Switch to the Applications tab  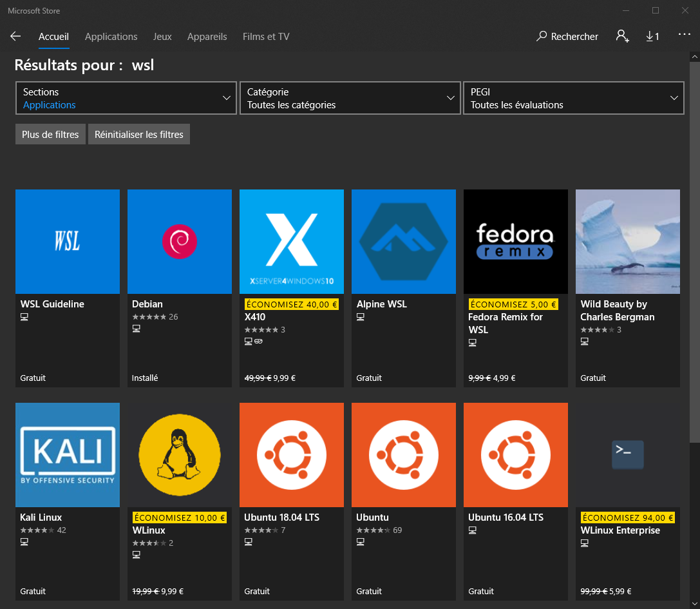pos(111,37)
